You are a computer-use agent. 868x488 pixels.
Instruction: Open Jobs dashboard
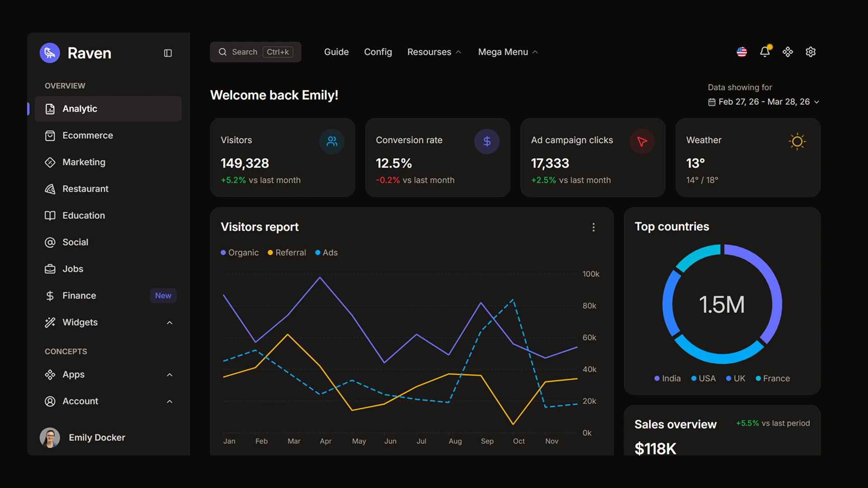click(x=108, y=269)
